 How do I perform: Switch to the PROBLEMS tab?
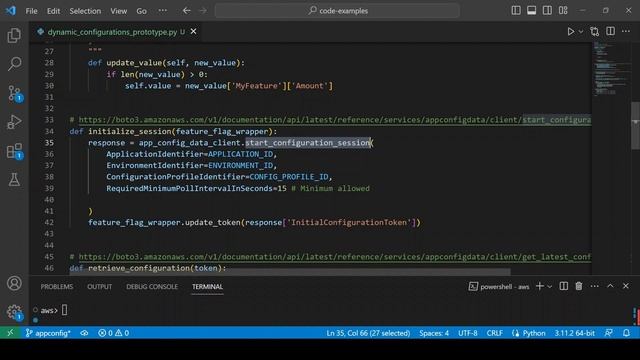tap(57, 287)
